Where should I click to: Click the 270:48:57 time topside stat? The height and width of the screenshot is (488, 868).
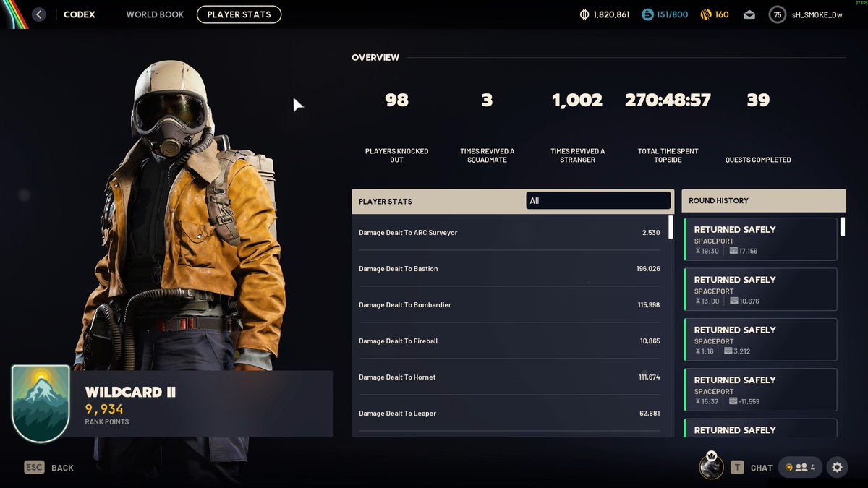tap(668, 100)
